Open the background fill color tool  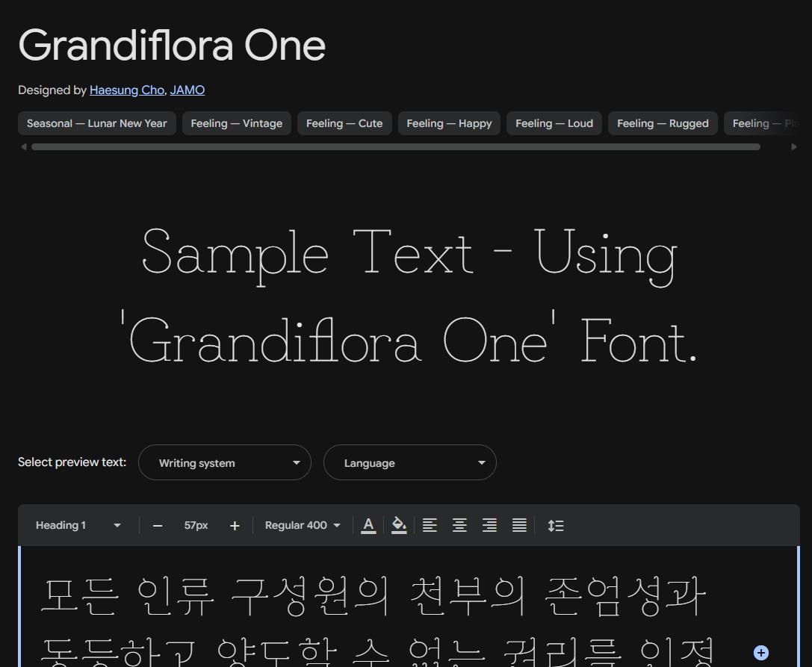399,526
